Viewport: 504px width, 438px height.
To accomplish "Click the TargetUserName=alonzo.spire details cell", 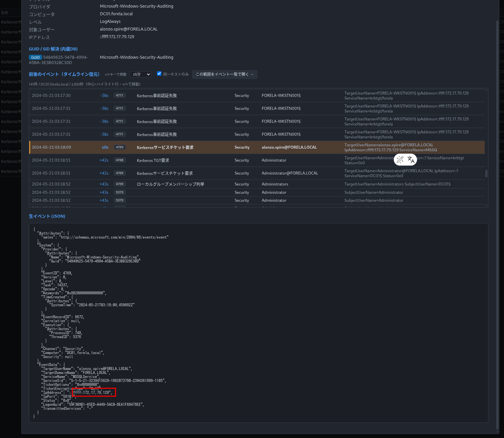I will click(x=391, y=147).
